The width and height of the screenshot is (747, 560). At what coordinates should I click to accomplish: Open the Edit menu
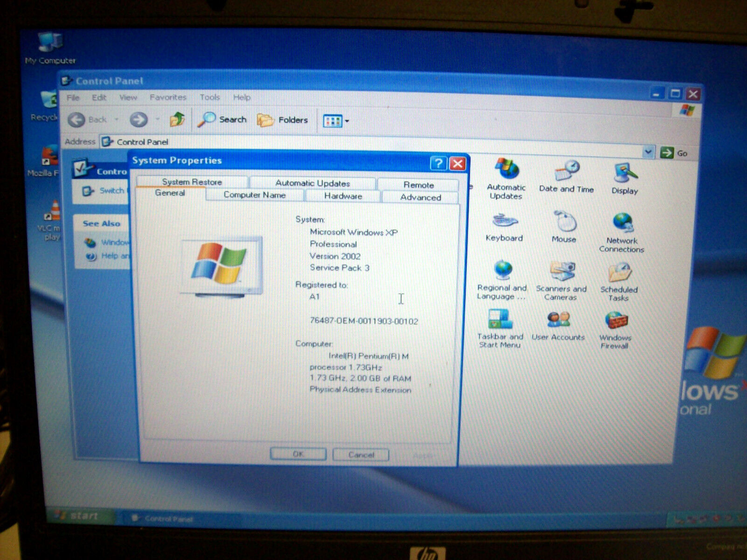tap(99, 97)
